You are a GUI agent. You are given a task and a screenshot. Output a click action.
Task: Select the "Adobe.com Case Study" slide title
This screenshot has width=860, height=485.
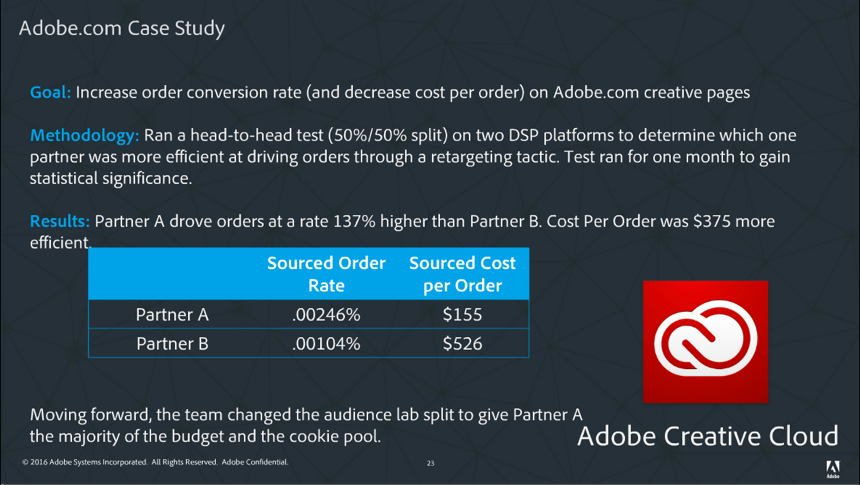[122, 28]
